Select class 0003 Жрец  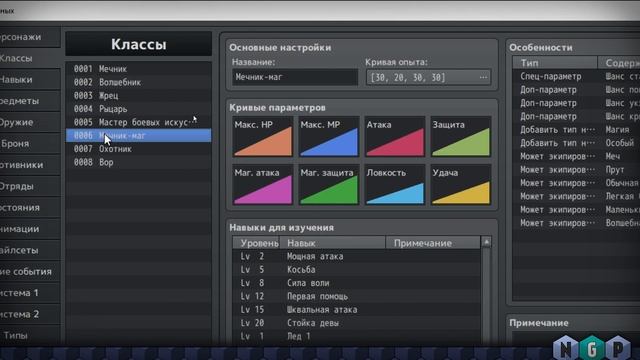(x=138, y=96)
